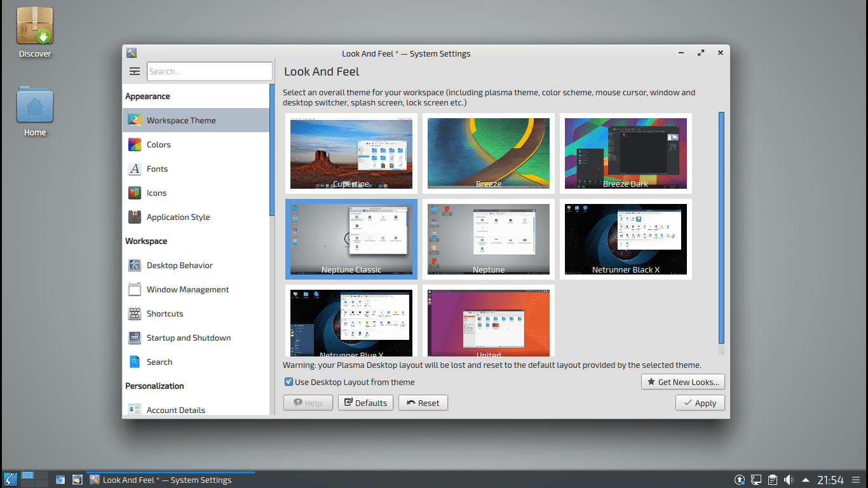Viewport: 868px width, 488px height.
Task: Click the Desktop Behavior label in the sidebar
Action: (x=180, y=265)
